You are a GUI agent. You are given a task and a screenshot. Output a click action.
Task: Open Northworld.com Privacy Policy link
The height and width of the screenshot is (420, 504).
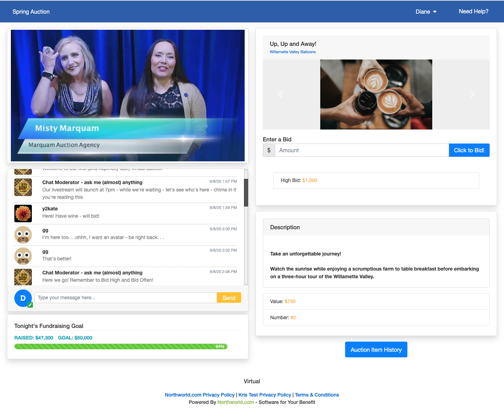coord(200,395)
